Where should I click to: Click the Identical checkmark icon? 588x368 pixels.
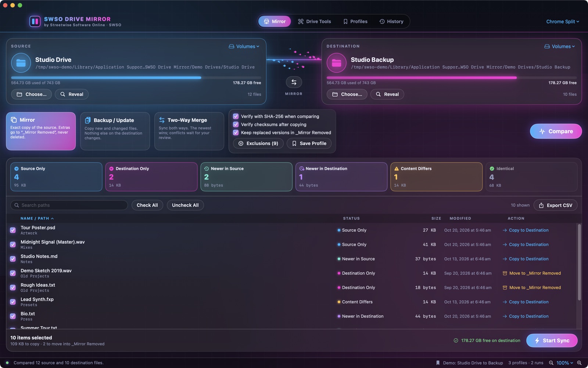pos(492,169)
